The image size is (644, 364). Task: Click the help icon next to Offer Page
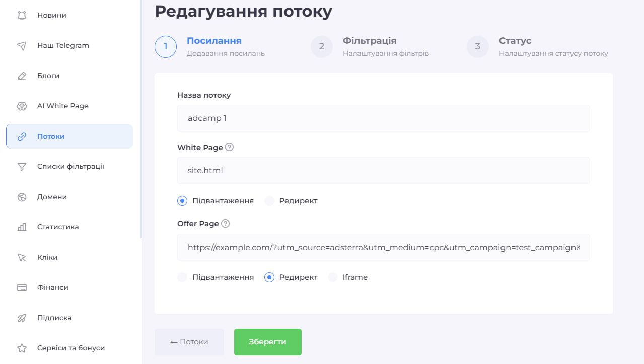tap(225, 223)
